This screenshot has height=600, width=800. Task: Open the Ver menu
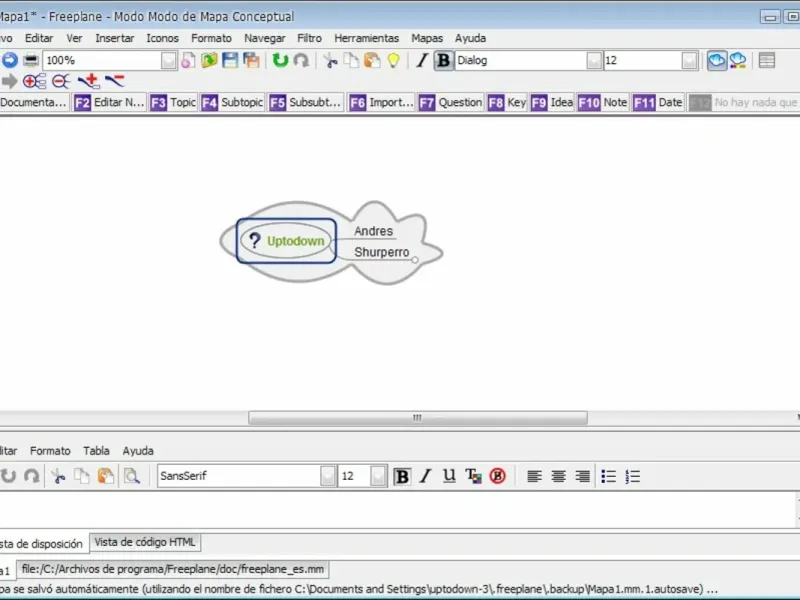[x=74, y=38]
